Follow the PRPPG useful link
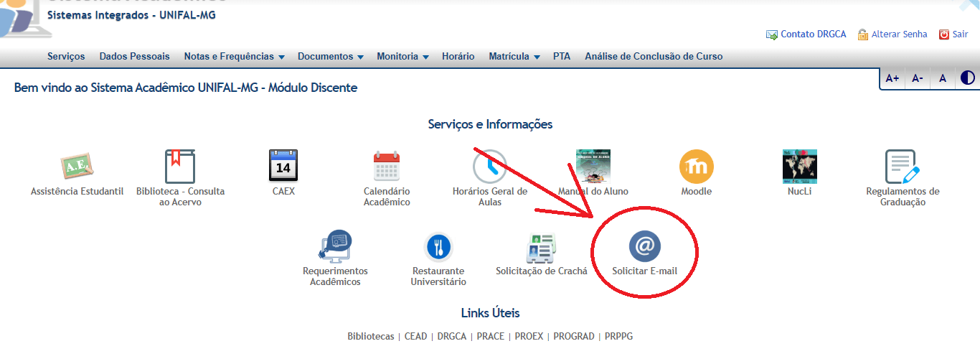Viewport: 980px width, 364px height. pos(619,336)
